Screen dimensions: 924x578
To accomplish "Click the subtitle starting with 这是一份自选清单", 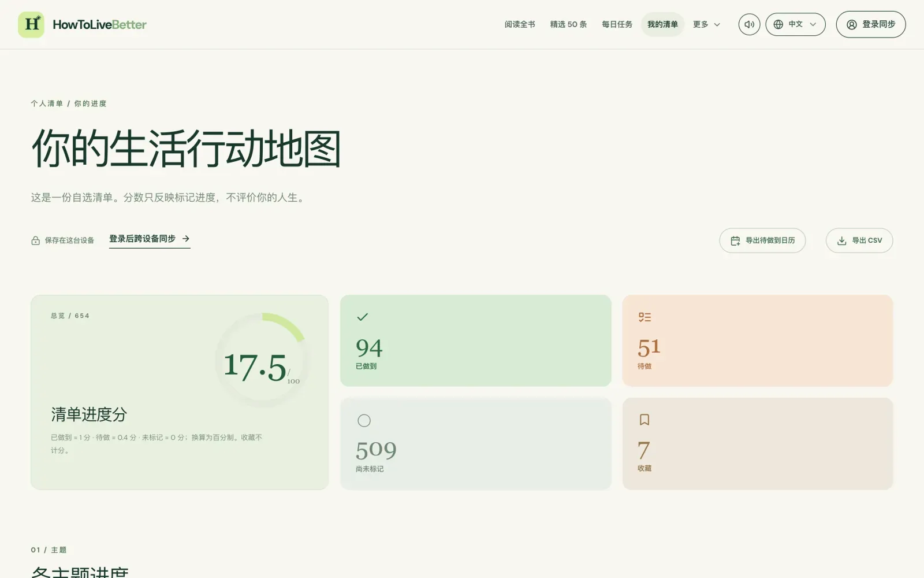I will pyautogui.click(x=169, y=198).
